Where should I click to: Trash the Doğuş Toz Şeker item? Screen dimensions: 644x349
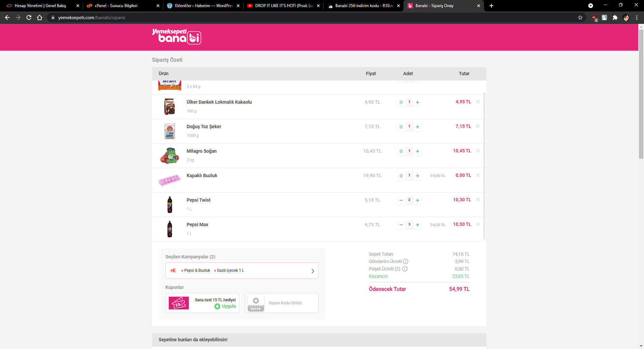(401, 127)
